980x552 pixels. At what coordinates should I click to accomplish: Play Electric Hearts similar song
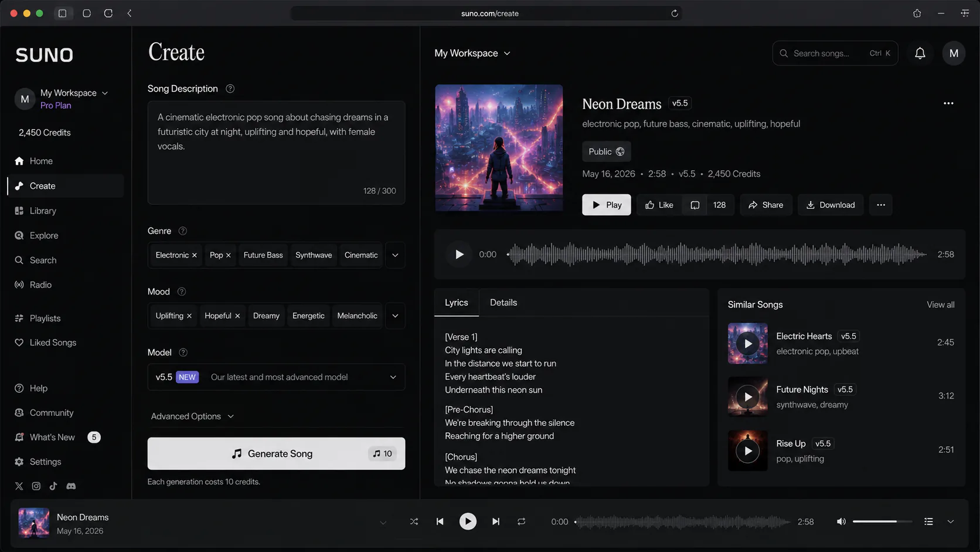tap(748, 344)
